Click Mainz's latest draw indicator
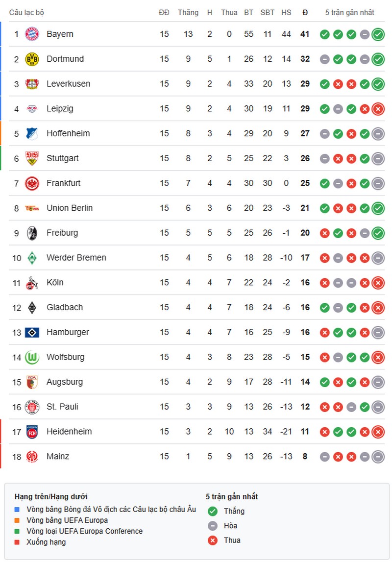The image size is (392, 564). [x=378, y=456]
